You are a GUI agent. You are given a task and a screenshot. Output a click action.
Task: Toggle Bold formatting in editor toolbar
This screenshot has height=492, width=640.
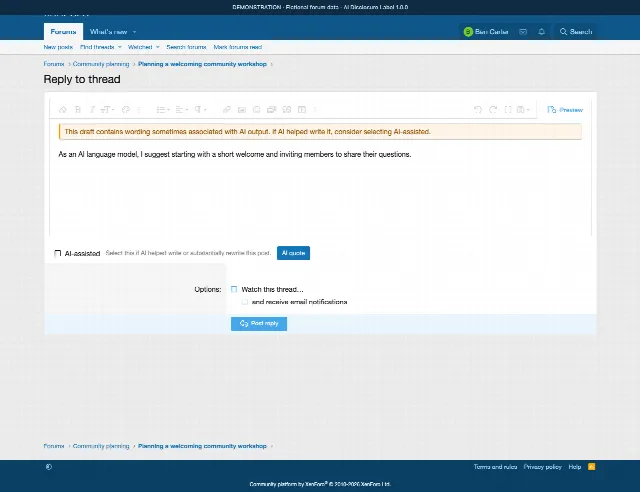pos(78,109)
